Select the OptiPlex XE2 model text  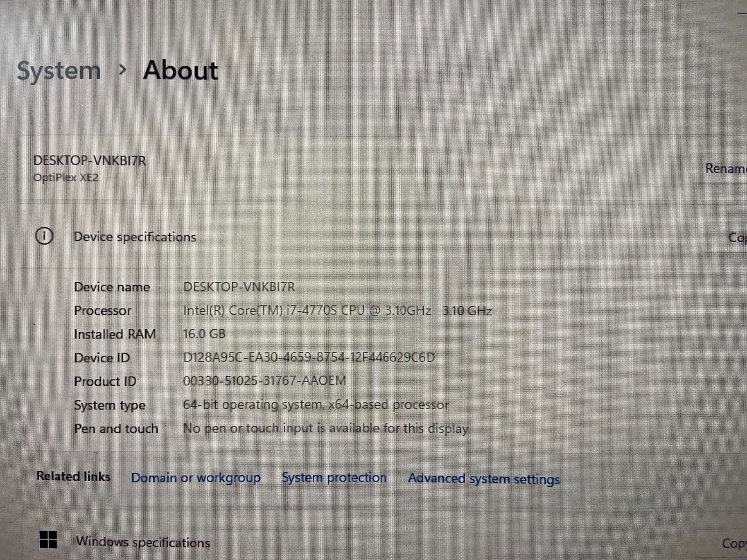[x=66, y=178]
